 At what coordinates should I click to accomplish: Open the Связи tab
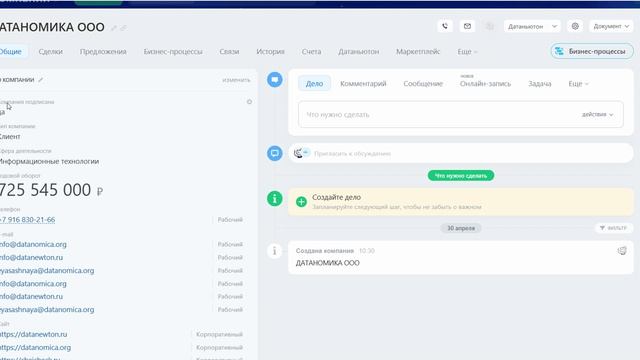[x=229, y=52]
